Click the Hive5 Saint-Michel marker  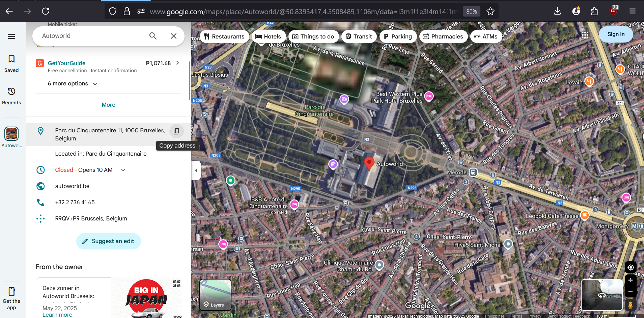click(x=508, y=244)
